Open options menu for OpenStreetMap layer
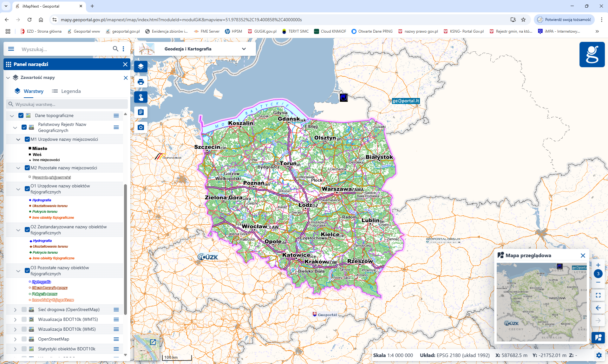The image size is (608, 364). pyautogui.click(x=116, y=339)
